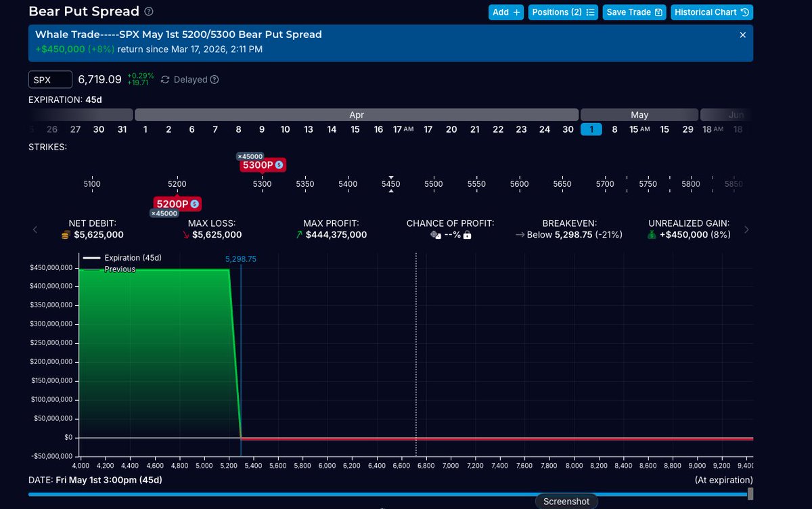812x509 pixels.
Task: Click the SPX ticker input field
Action: pos(50,79)
